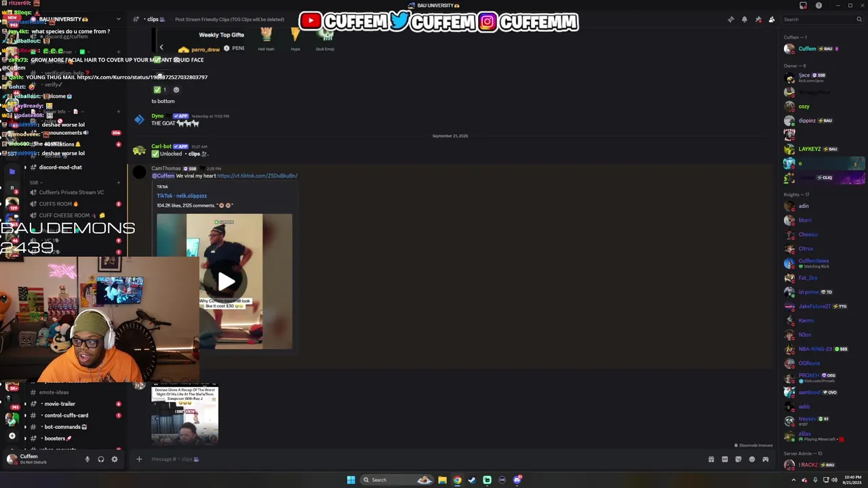Screen dimensions: 868x488
Task: Deafen with headphones icon
Action: pos(101,460)
